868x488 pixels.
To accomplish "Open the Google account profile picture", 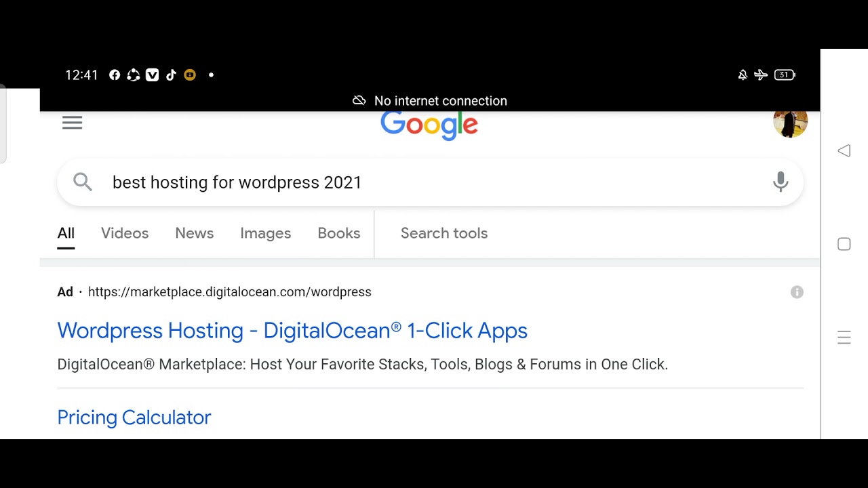I will (790, 123).
